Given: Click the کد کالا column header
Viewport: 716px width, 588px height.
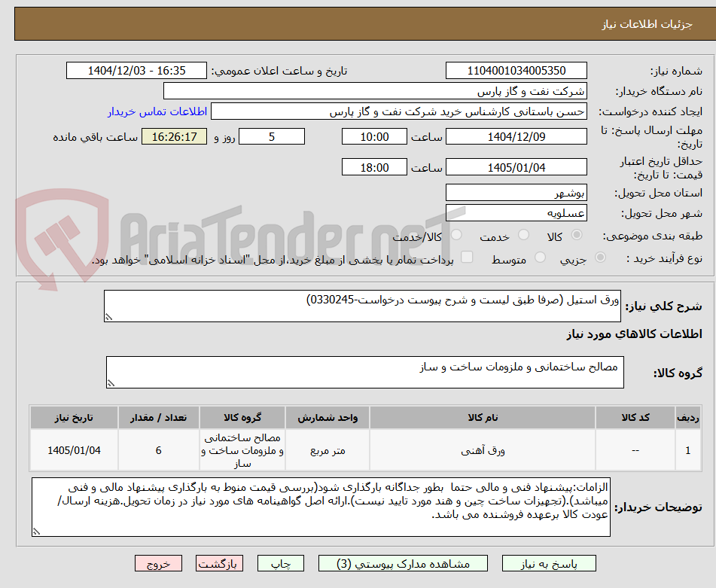Looking at the screenshot, I should [x=635, y=417].
